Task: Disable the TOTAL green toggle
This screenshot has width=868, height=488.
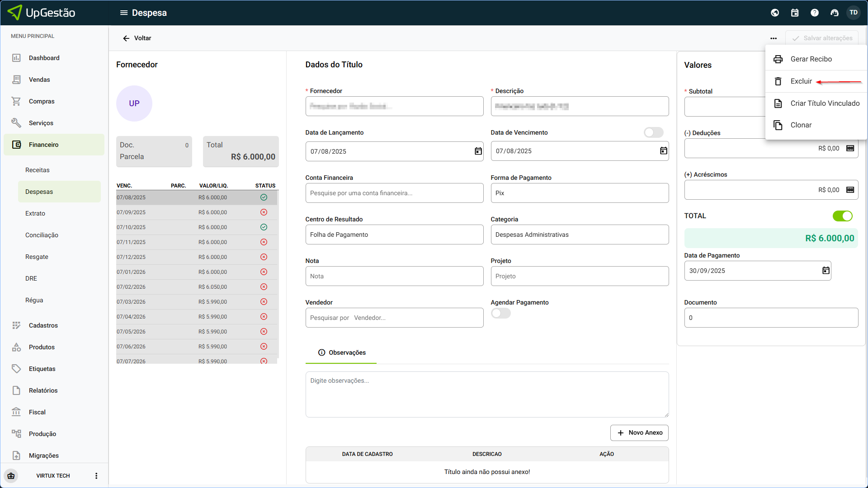Action: point(843,216)
